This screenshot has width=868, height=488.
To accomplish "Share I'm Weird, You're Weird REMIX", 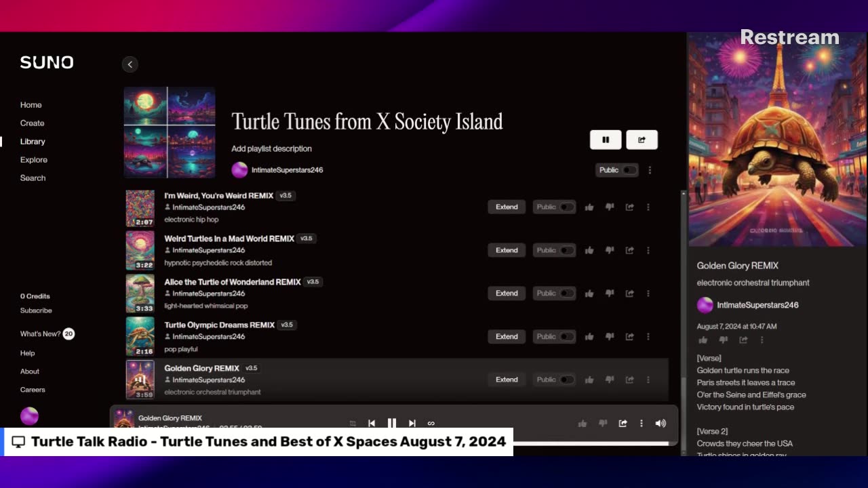I will (x=629, y=207).
